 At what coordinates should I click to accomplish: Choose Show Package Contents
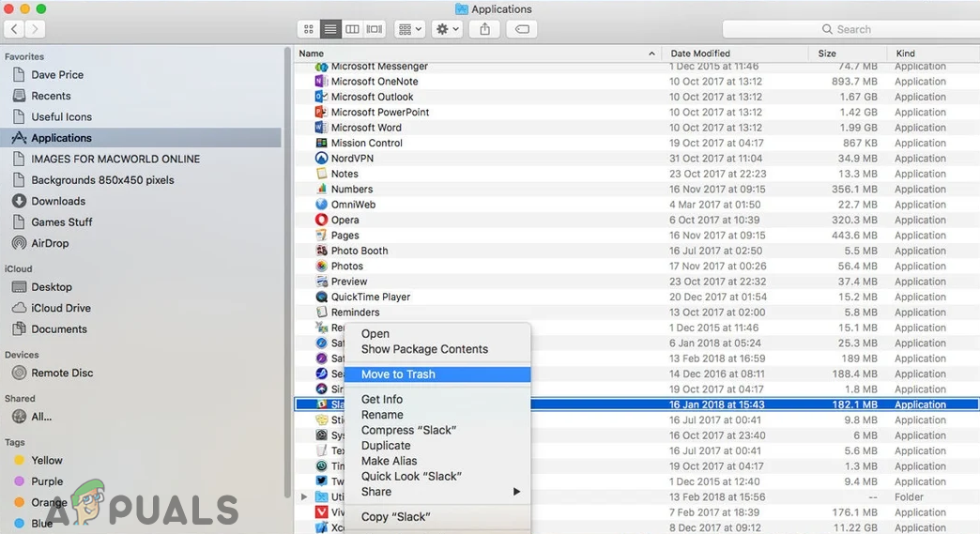424,349
